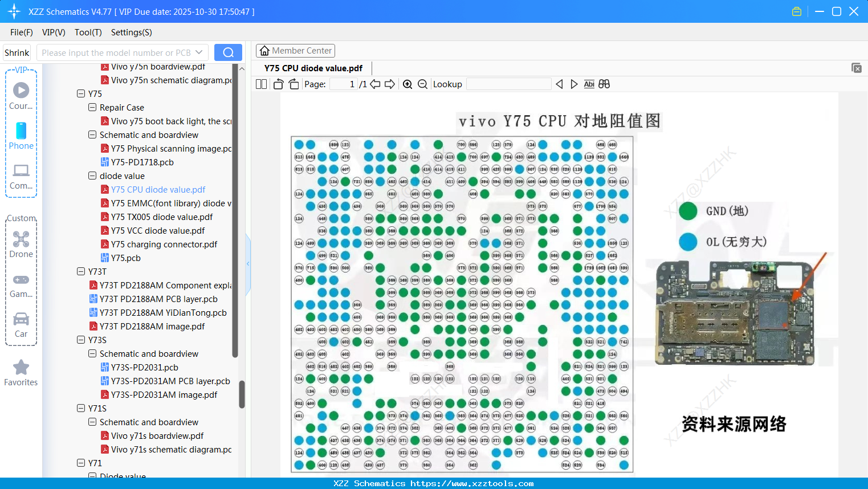Collapse the Y71S tree node
The width and height of the screenshot is (868, 489).
[81, 408]
